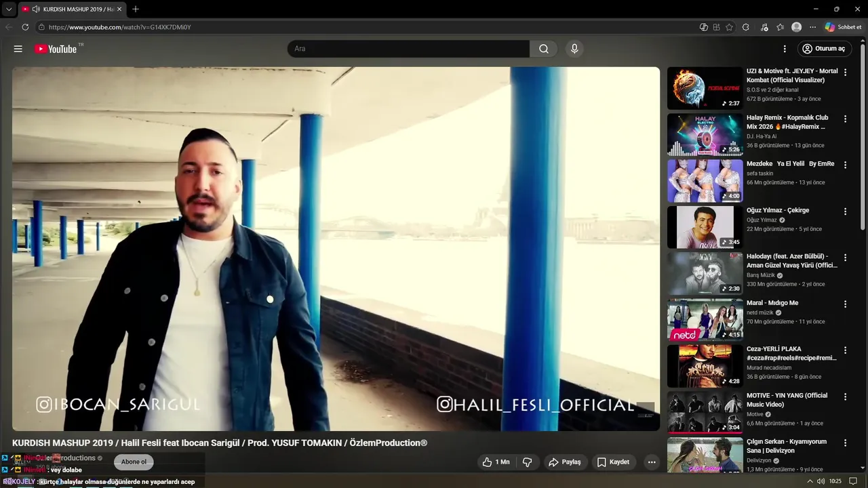This screenshot has width=868, height=488.
Task: Click the main video player area
Action: point(336,249)
